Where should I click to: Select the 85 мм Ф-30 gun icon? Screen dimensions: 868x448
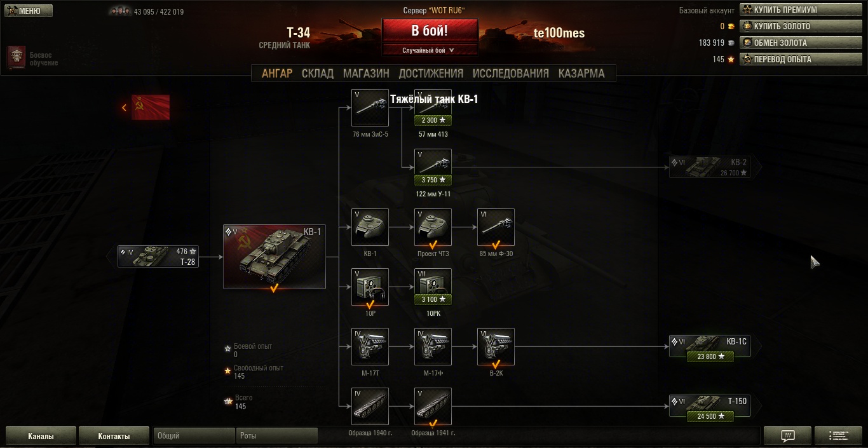click(x=496, y=227)
